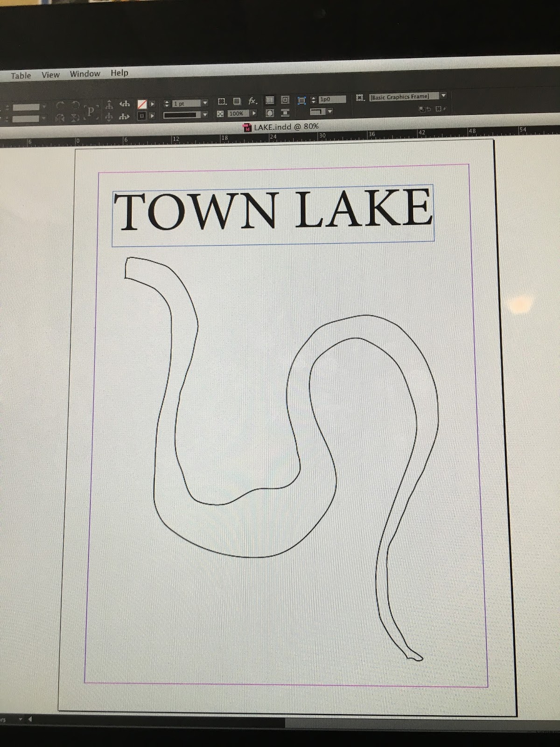Open the opacity slider arrow
The image size is (560, 747).
[x=254, y=113]
